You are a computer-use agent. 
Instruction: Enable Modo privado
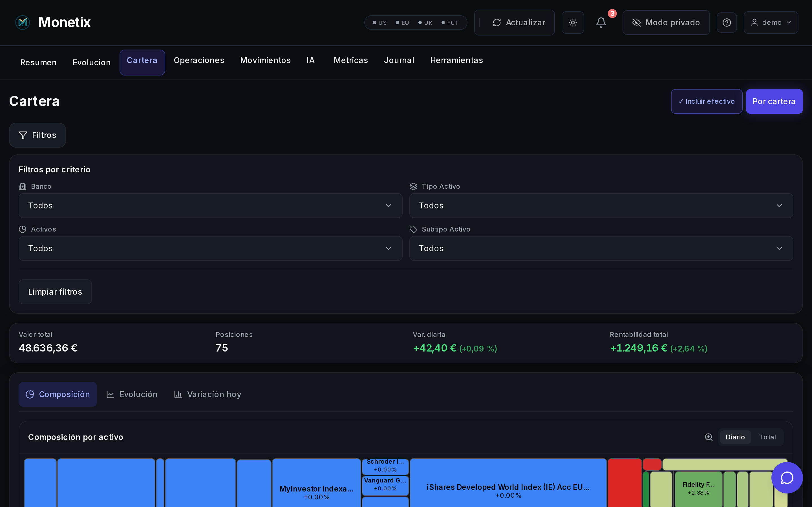pos(666,23)
